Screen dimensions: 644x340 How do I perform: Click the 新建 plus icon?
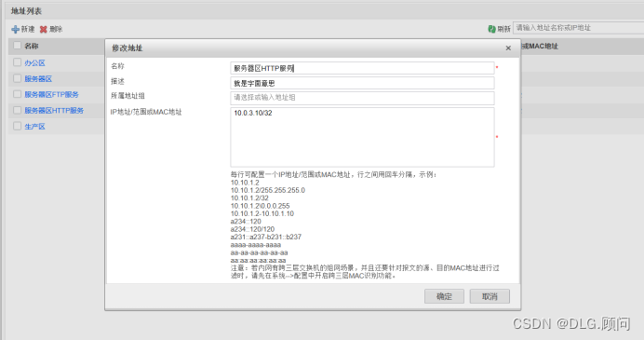tap(15, 29)
